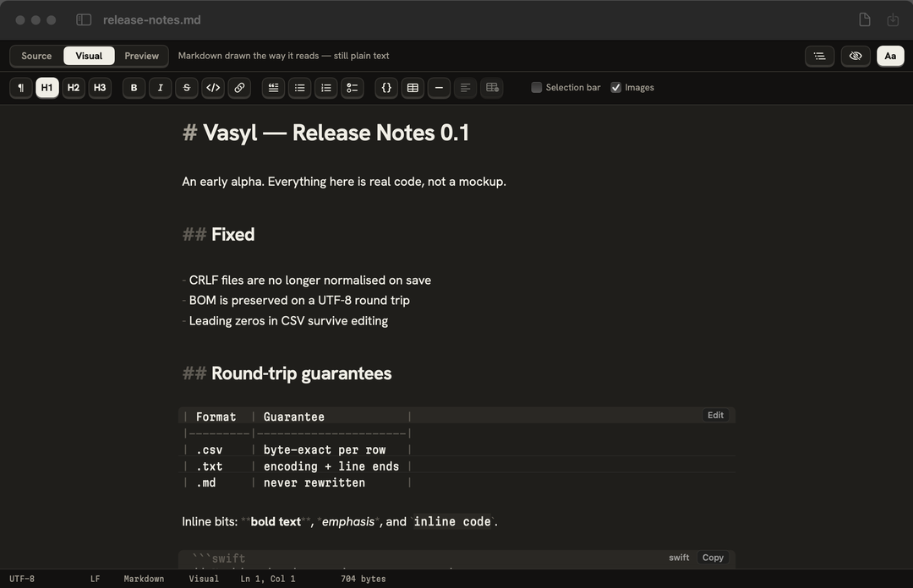Click the release-notes.md file title
913x588 pixels.
click(152, 19)
